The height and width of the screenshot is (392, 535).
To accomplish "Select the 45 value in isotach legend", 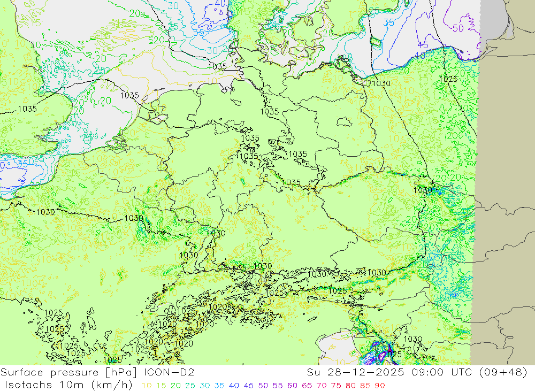I will [248, 386].
